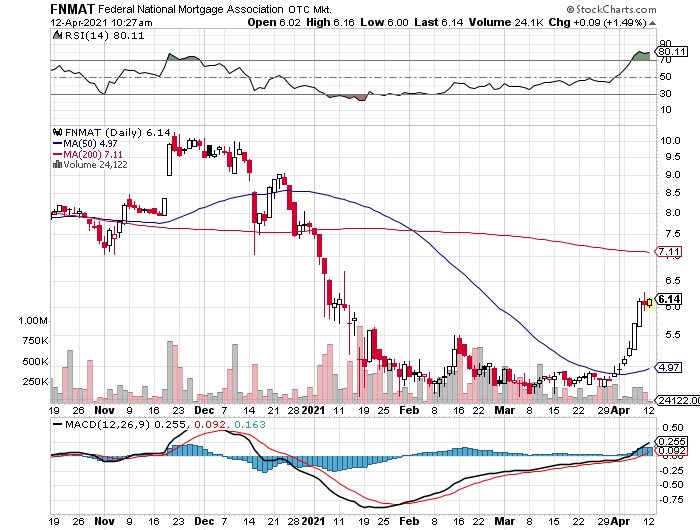This screenshot has width=700, height=530.
Task: Click the blue MA(50) legend line
Action: [x=58, y=144]
